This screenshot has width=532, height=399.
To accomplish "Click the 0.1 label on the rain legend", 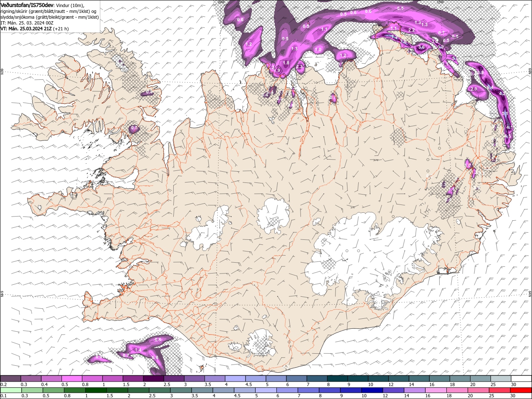I will [4, 396].
